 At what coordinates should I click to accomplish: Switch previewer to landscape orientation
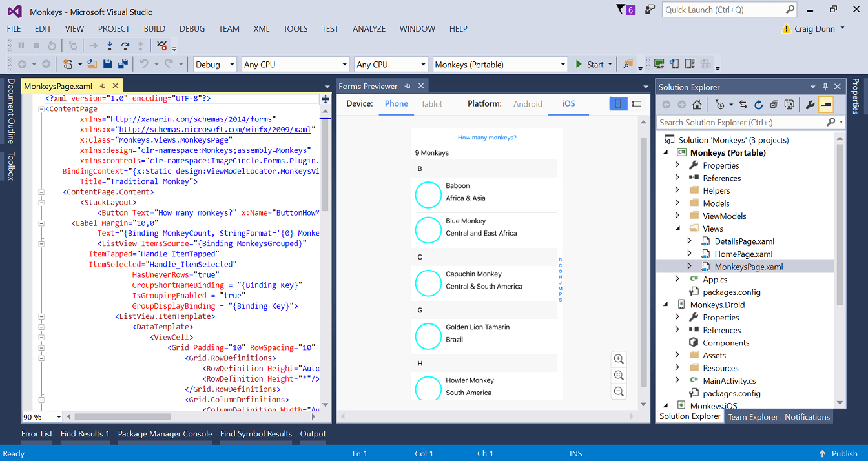click(x=637, y=104)
